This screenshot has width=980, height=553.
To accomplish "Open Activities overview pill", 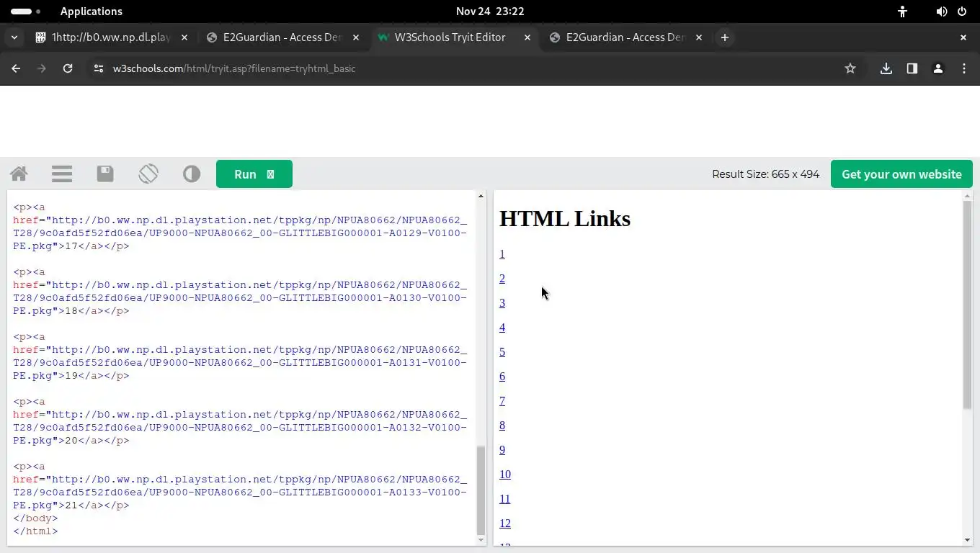I will (x=26, y=12).
